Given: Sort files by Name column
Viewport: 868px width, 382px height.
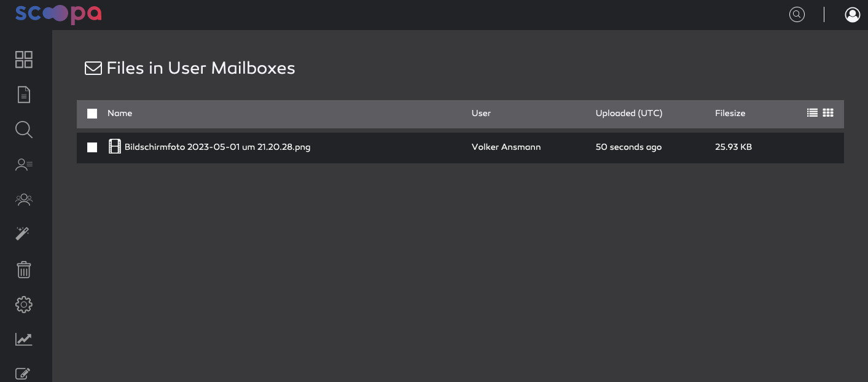Looking at the screenshot, I should point(120,114).
